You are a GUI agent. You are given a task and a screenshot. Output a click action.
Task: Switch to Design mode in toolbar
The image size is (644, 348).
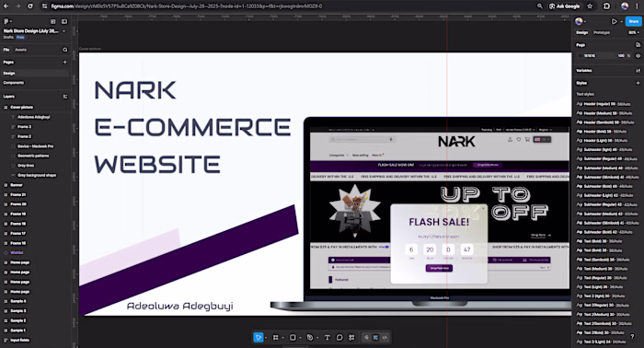tap(375, 337)
